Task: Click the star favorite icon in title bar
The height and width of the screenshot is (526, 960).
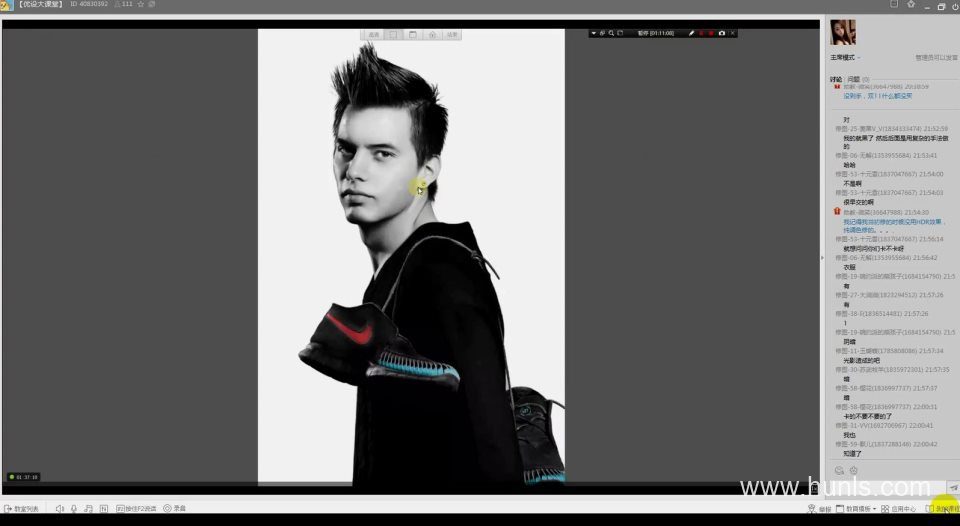Action: tap(141, 4)
